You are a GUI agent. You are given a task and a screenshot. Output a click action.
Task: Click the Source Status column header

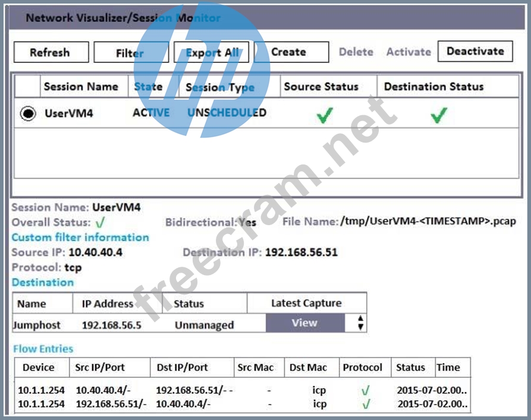(321, 87)
